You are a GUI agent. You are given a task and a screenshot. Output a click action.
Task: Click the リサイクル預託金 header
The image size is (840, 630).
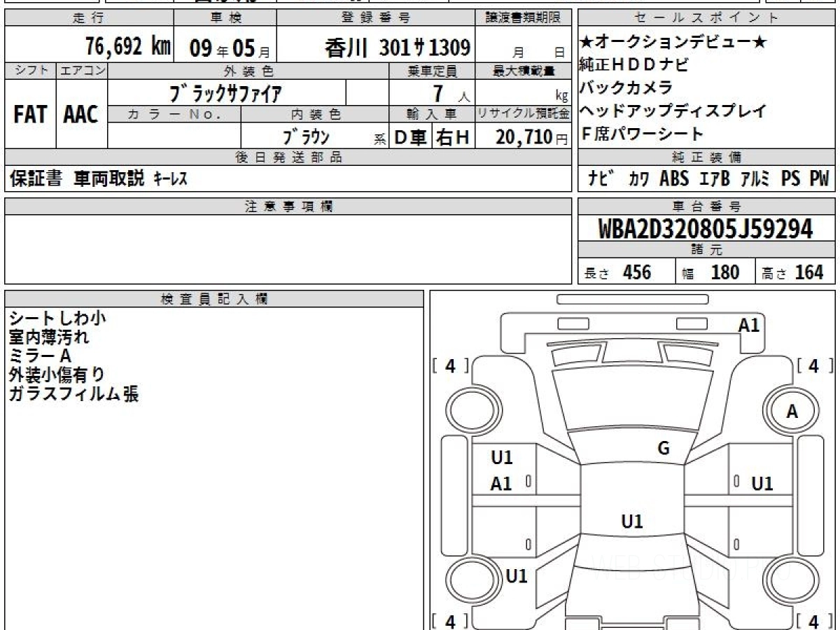[x=524, y=114]
